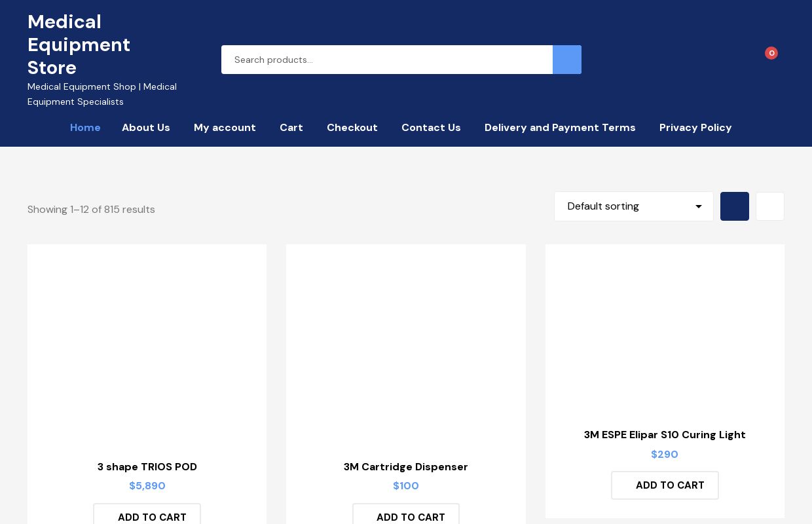Click the Medical Equipment Store site title
Screen dimensions: 812x524
(79, 45)
